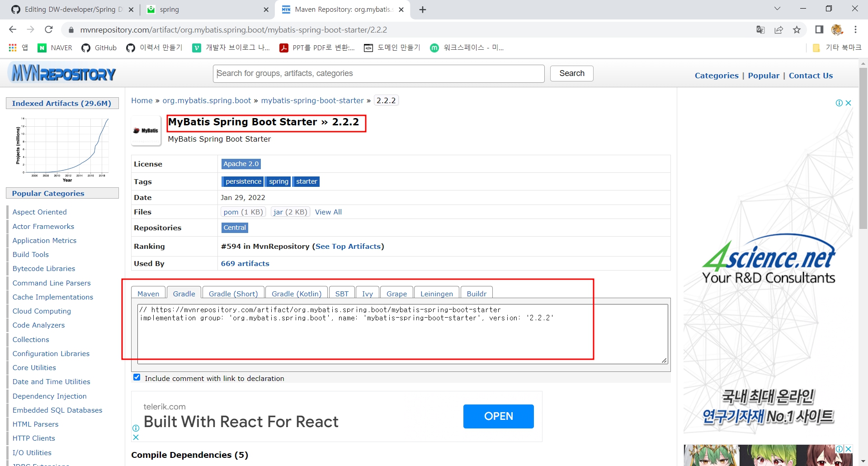
Task: Open the NAVER bookmark
Action: pyautogui.click(x=55, y=48)
